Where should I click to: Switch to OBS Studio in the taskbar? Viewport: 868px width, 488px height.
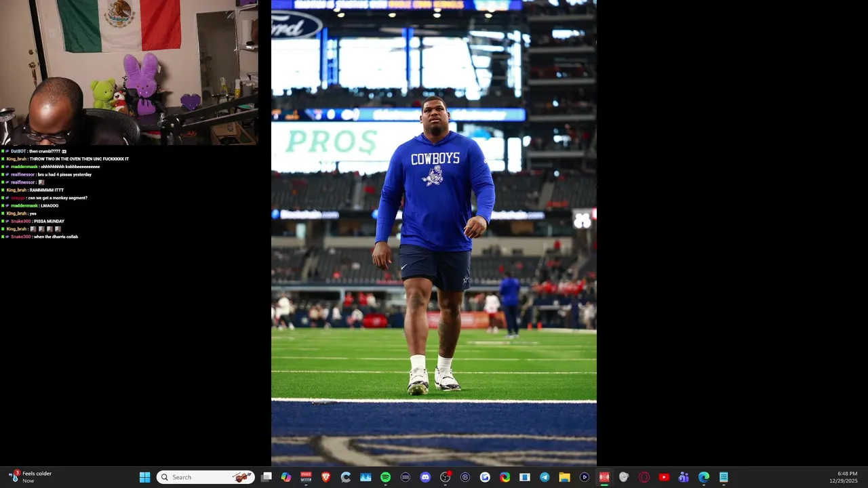click(x=445, y=477)
